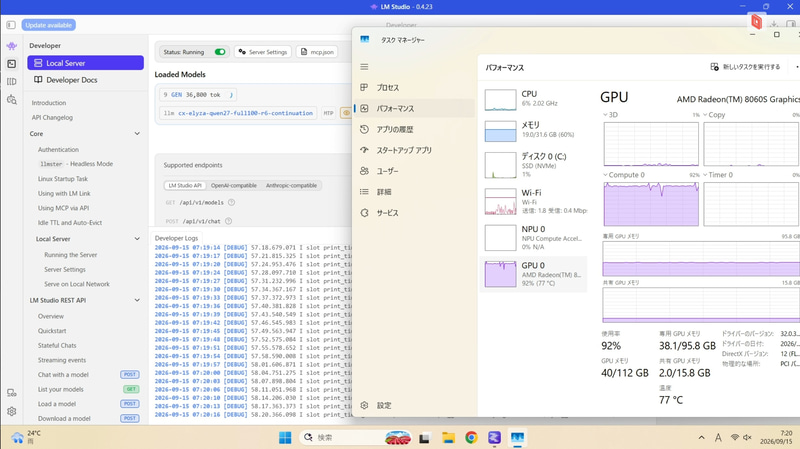This screenshot has width=800, height=449.
Task: Collapse the Core section chevron
Action: [137, 134]
